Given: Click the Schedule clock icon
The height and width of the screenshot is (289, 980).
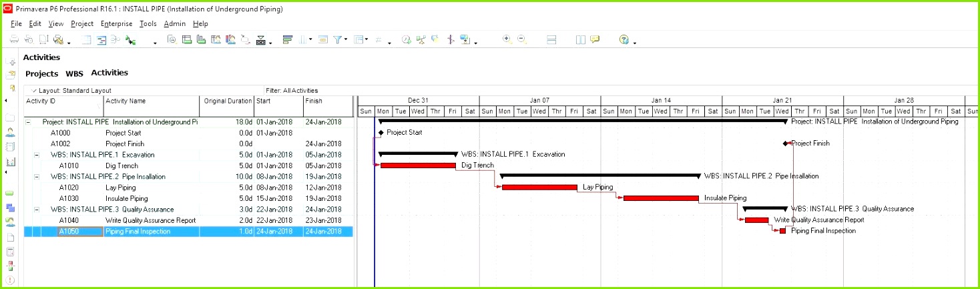Looking at the screenshot, I should click(406, 40).
